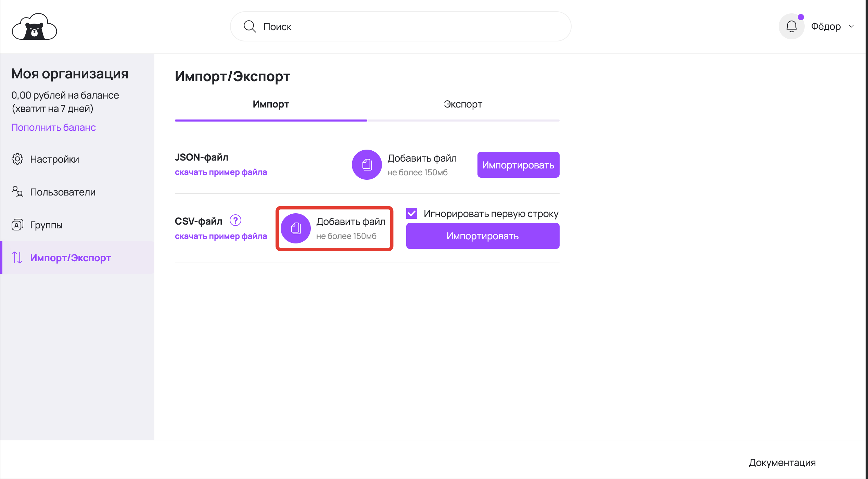Click the search magnifier icon

click(250, 26)
